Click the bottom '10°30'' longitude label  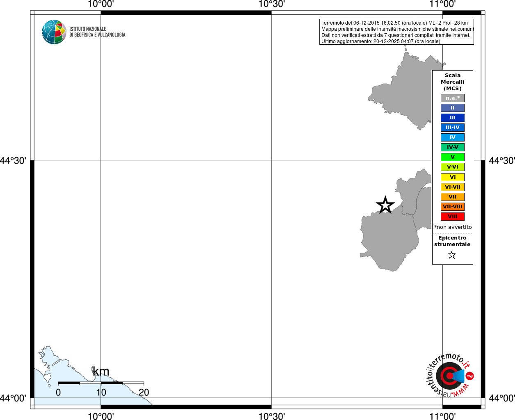271,416
